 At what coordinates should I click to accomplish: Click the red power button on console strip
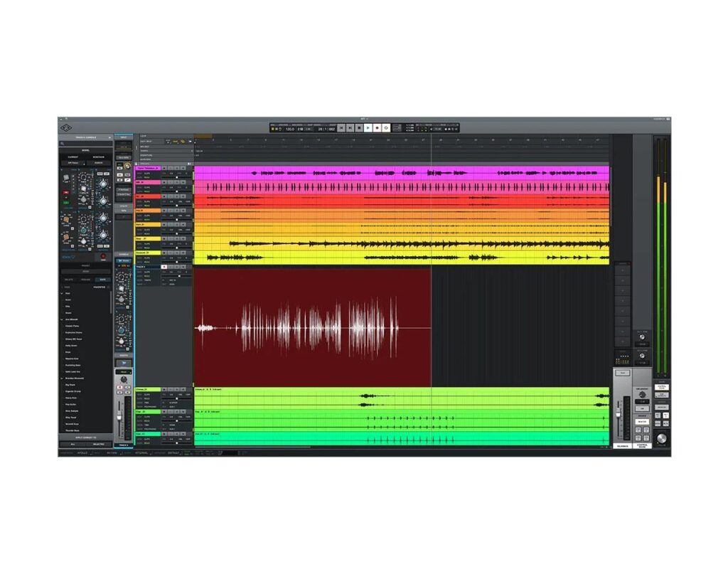103,256
